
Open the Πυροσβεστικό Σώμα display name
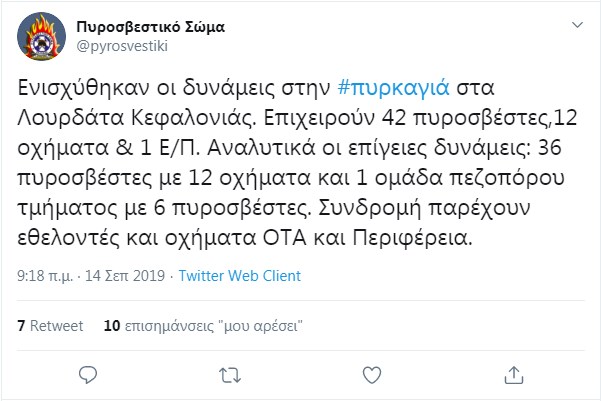[151, 27]
